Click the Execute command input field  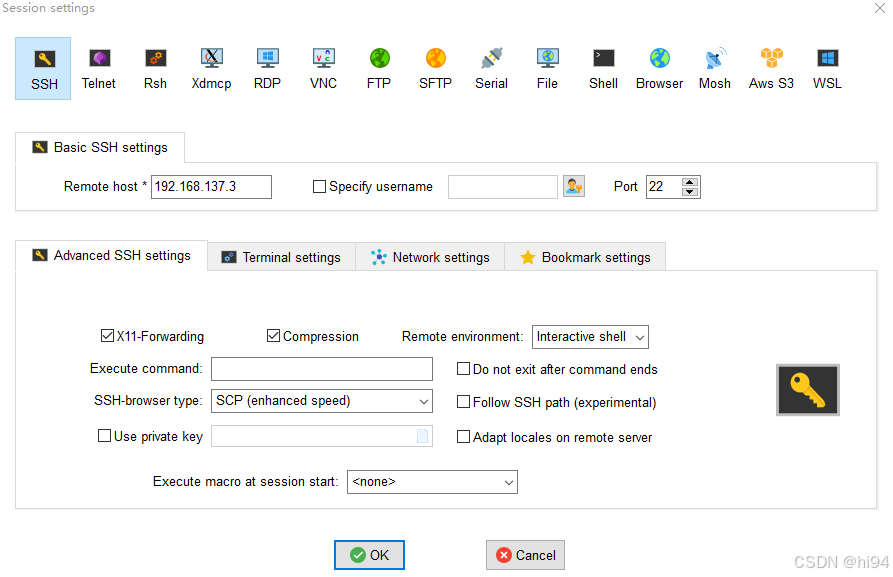[322, 369]
